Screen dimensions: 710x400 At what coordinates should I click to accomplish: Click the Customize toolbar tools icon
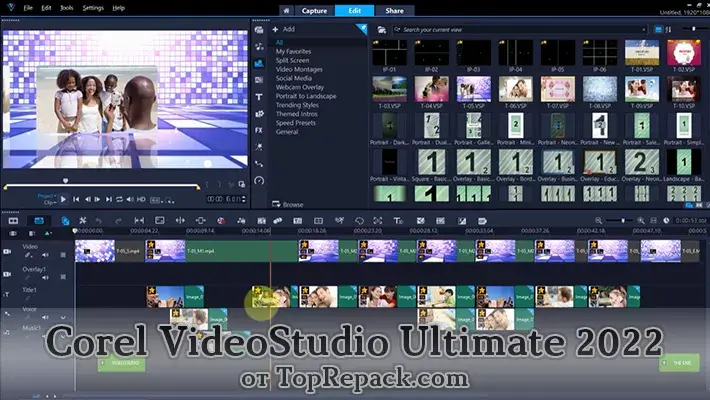coord(82,221)
